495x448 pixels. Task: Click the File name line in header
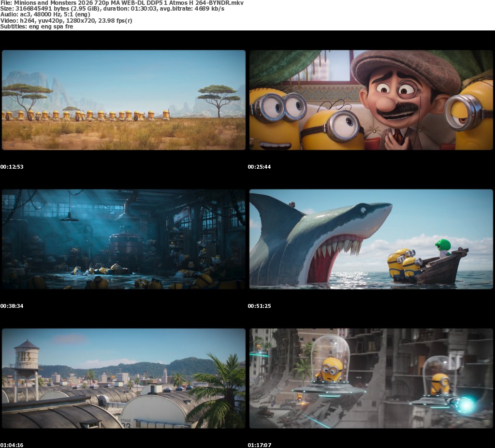(122, 3)
